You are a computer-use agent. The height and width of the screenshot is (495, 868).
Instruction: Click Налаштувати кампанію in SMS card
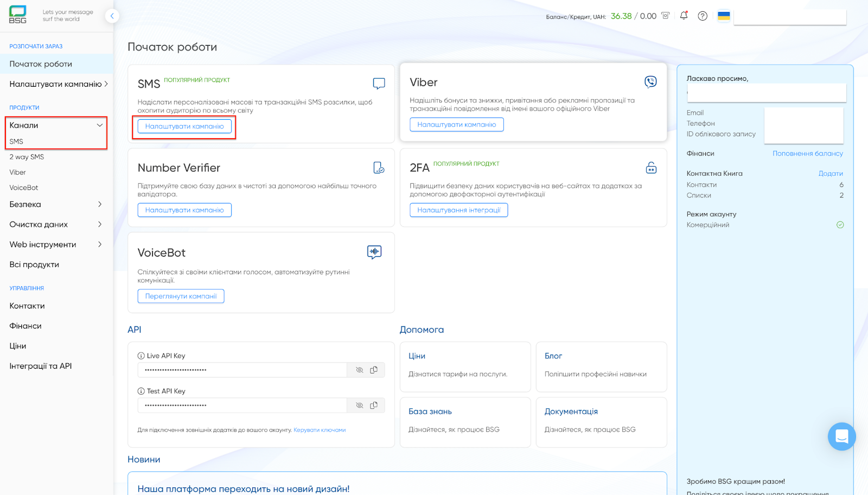click(x=184, y=126)
